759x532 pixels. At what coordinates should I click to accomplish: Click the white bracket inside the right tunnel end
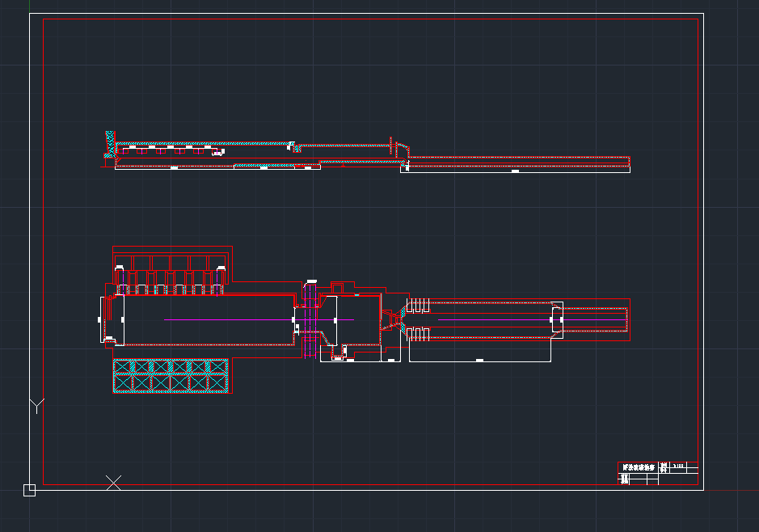[x=556, y=320]
